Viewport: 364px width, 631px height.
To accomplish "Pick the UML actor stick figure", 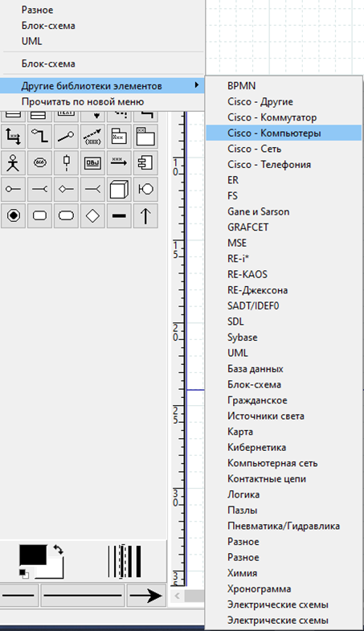I will (14, 163).
